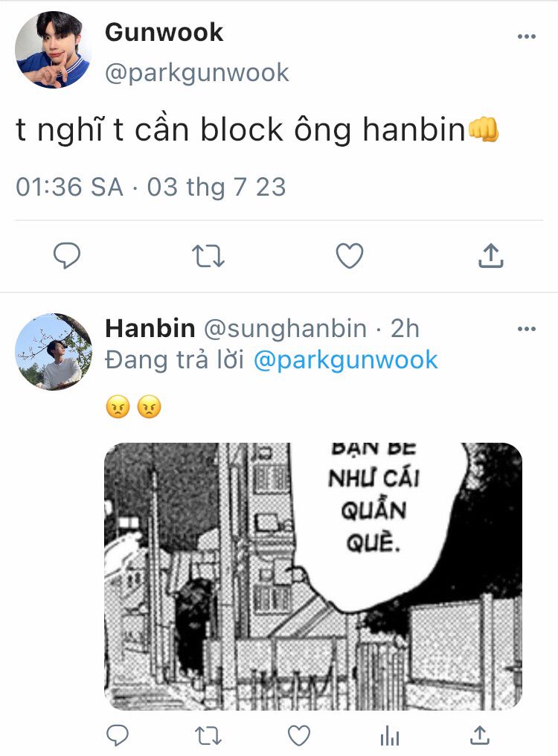Open Gunwook's profile picture
This screenshot has width=558, height=756.
[x=53, y=50]
